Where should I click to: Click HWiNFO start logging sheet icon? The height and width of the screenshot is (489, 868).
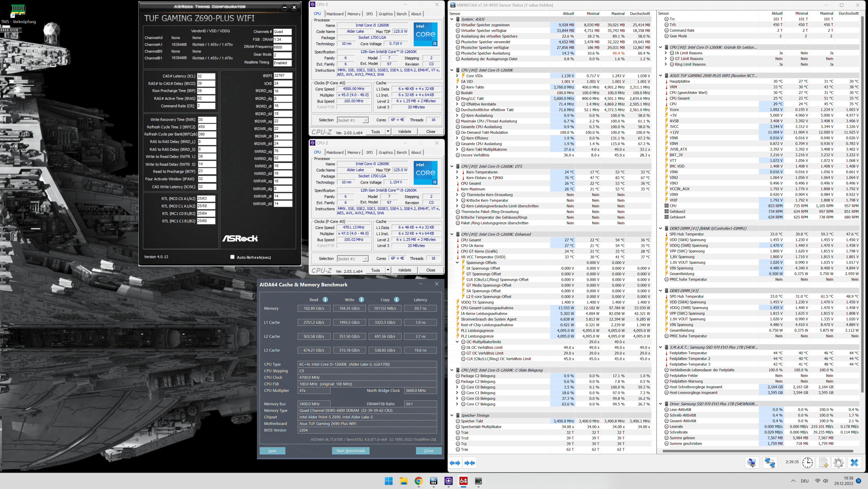[823, 462]
